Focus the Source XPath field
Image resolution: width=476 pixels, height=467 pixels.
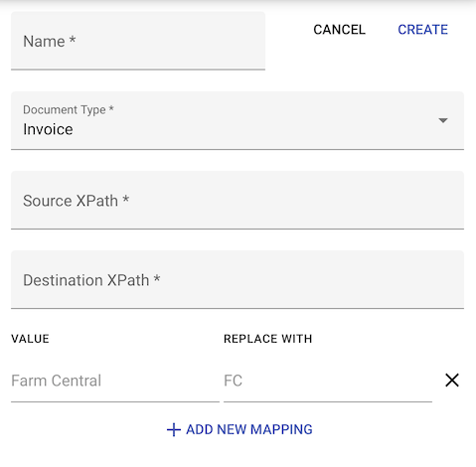point(238,200)
